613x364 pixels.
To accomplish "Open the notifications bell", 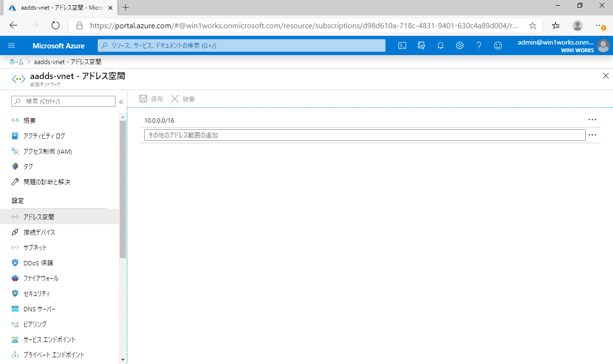I will point(441,45).
